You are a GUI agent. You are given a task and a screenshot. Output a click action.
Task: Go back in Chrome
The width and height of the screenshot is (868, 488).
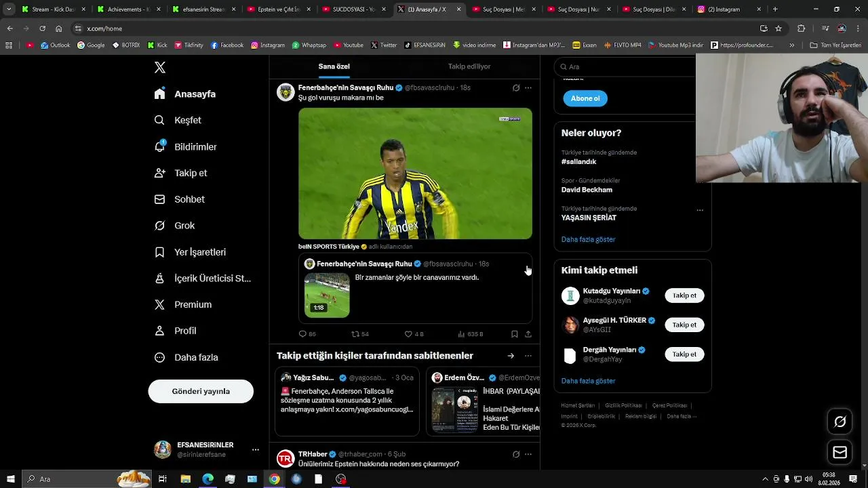pyautogui.click(x=9, y=28)
